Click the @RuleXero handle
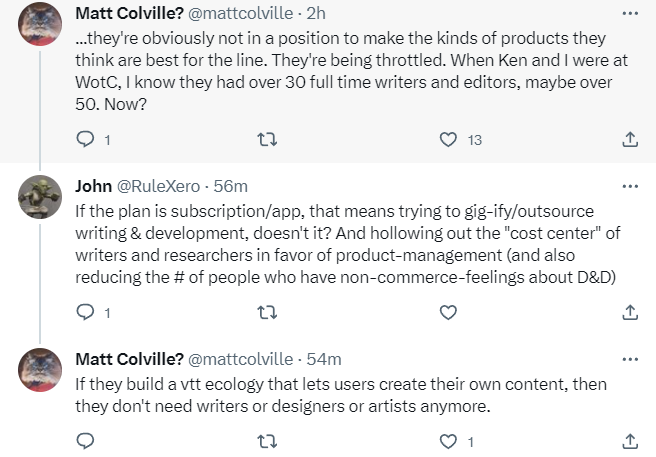 (x=156, y=186)
